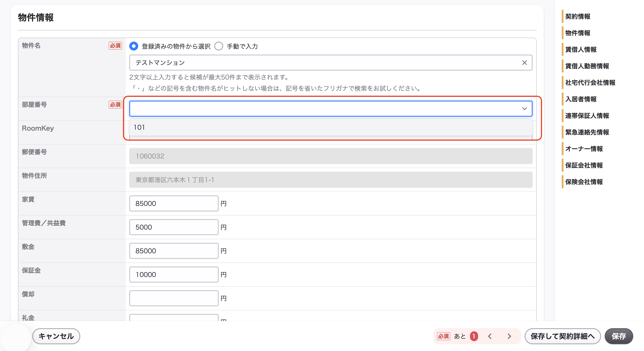Click the disabled 郵便番号 field 1060032
The height and width of the screenshot is (351, 644).
tap(330, 156)
